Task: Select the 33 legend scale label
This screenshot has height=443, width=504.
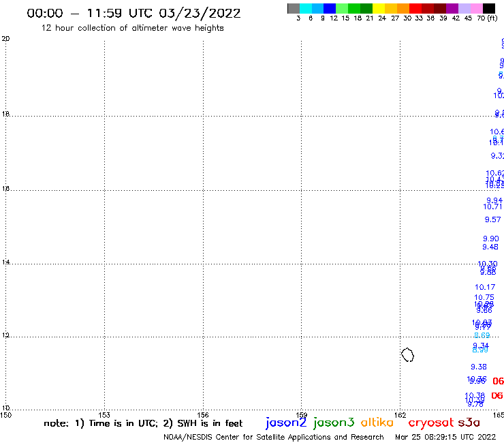Action: [x=419, y=18]
